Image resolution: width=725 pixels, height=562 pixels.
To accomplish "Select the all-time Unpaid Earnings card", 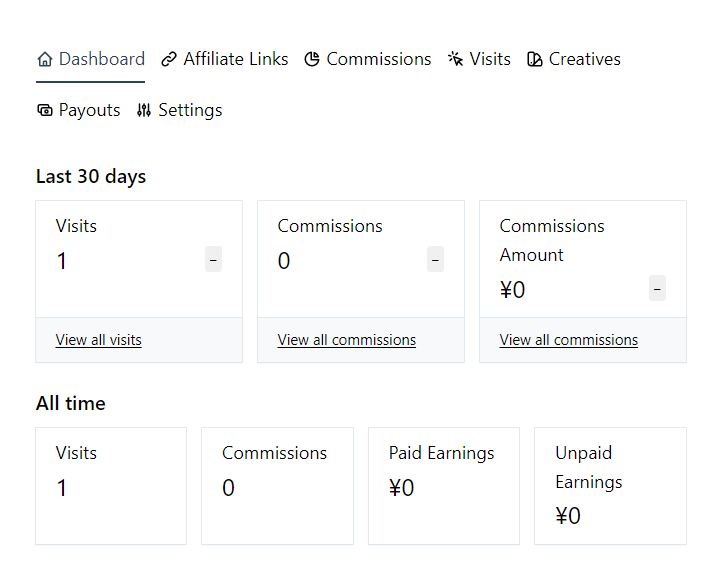I will coord(610,485).
